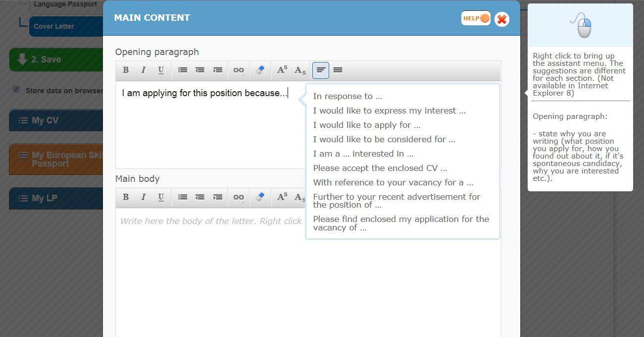This screenshot has width=644, height=337.
Task: Select justify alignment in Opening paragraph toolbar
Action: [x=338, y=70]
